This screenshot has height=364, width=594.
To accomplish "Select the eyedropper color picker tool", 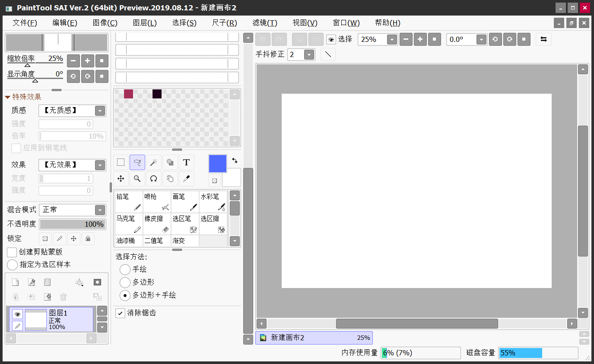I will coord(187,179).
